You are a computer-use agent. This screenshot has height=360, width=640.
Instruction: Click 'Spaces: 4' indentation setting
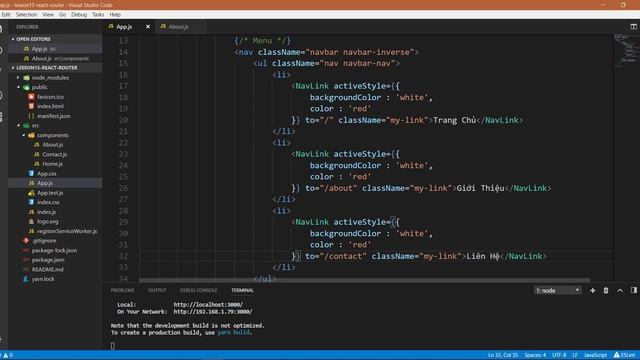click(535, 355)
